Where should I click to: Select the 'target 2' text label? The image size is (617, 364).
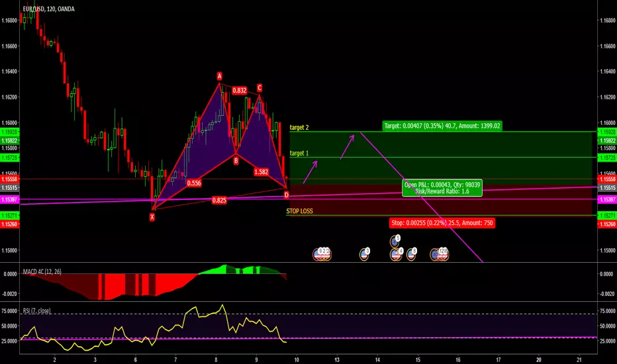(x=299, y=128)
